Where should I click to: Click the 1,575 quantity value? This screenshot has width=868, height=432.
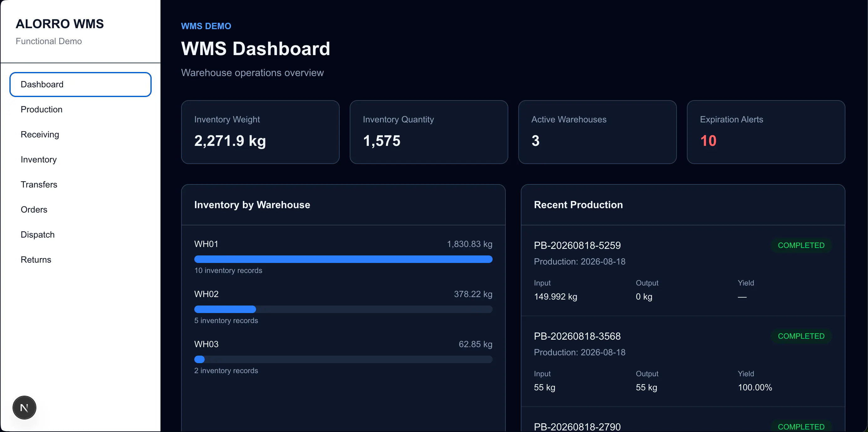[382, 141]
